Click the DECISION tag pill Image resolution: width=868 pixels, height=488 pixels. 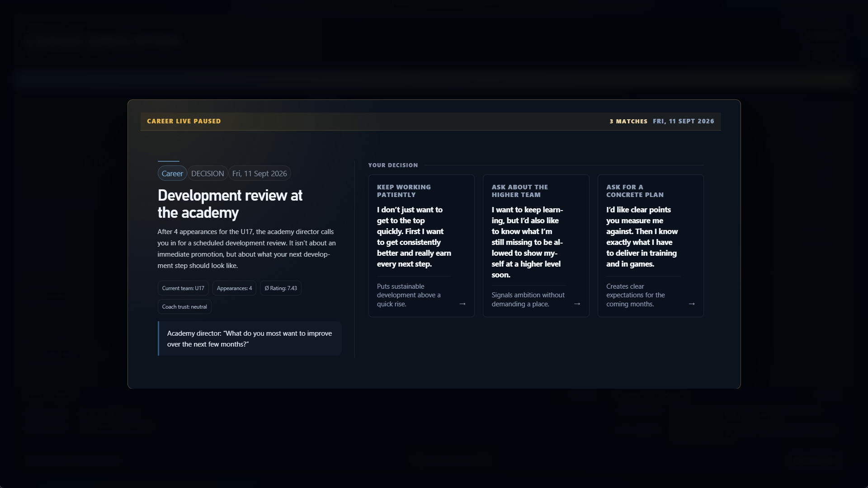(208, 174)
